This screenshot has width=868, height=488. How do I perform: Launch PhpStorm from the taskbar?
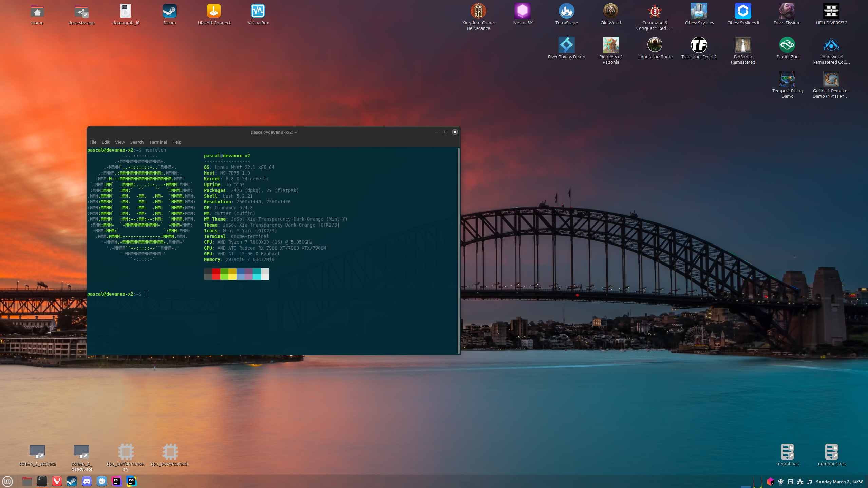[x=117, y=481]
